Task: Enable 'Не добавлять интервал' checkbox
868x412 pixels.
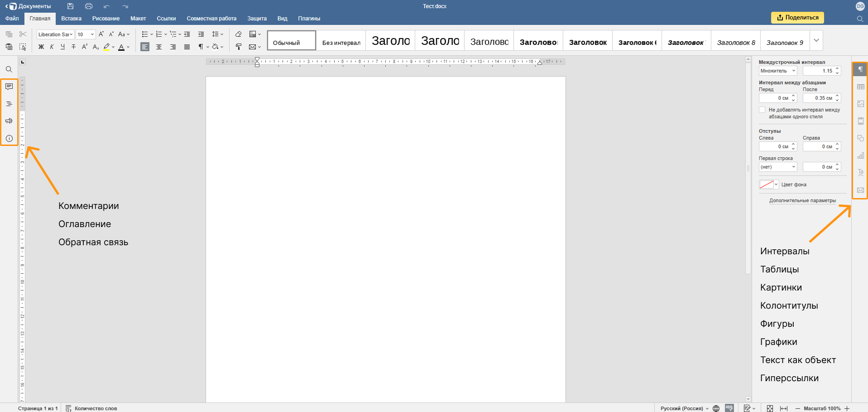Action: point(762,110)
